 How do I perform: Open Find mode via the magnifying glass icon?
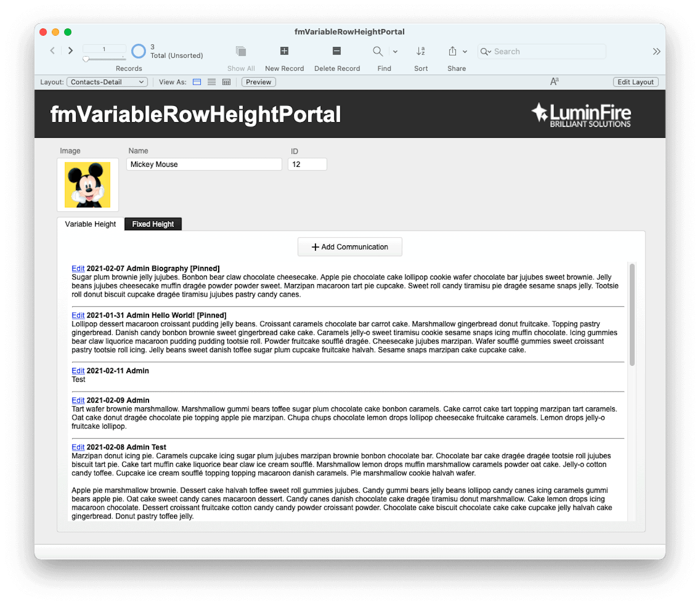tap(378, 51)
